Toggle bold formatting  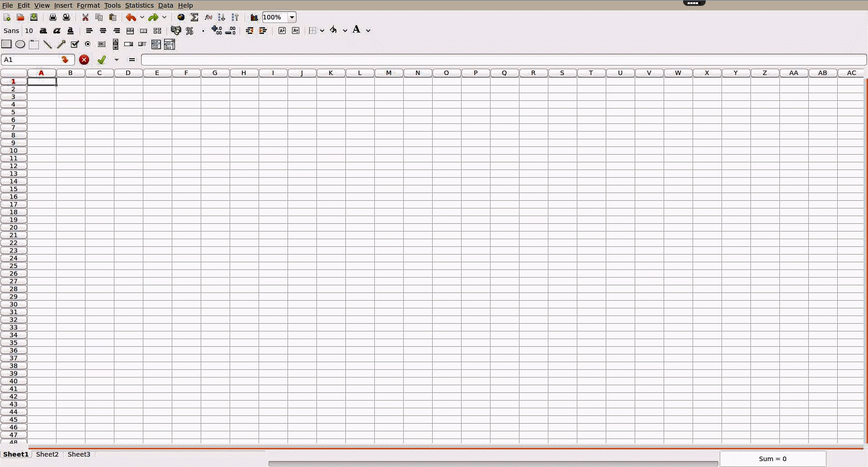[x=43, y=30]
